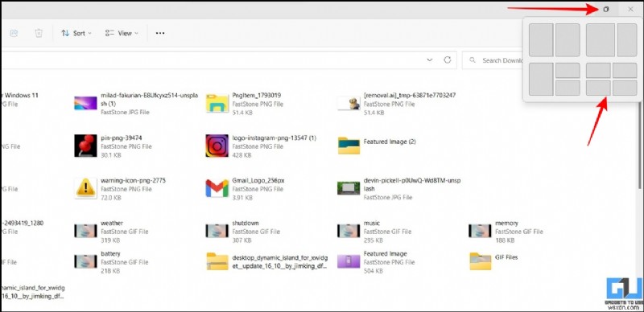Choose the wide left zone of uneven split layout
This screenshot has height=312, width=644.
pos(601,40)
